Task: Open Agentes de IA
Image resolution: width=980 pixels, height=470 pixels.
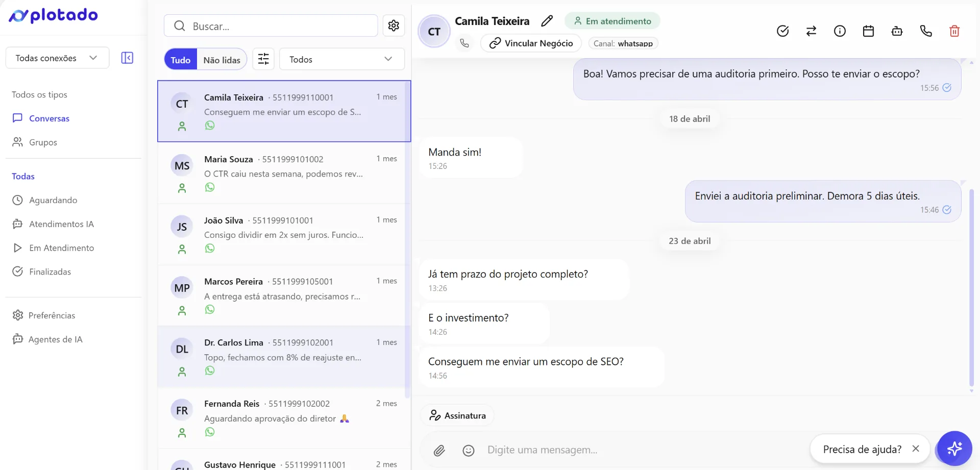Action: pos(55,339)
